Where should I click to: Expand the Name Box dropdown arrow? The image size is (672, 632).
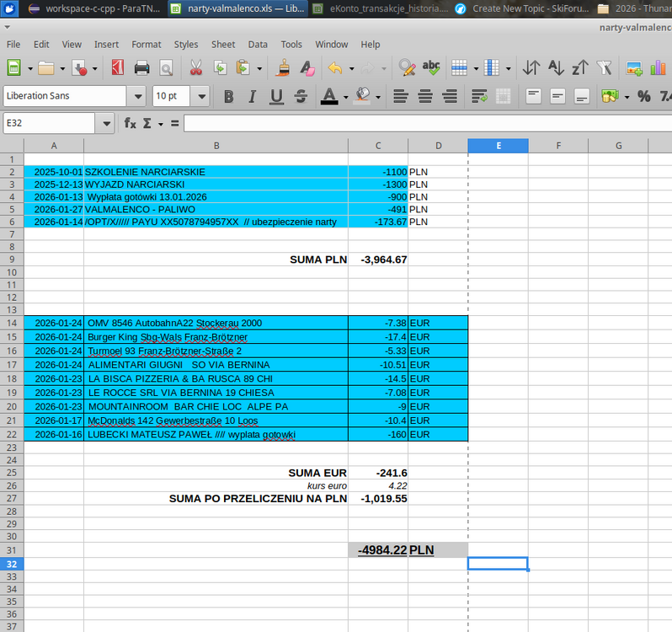point(106,124)
